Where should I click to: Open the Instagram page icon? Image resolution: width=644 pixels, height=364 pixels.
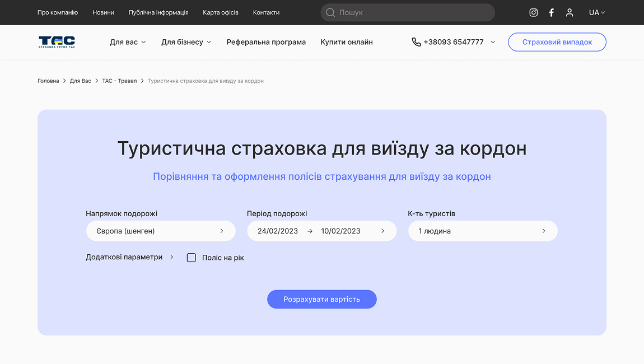tap(533, 12)
